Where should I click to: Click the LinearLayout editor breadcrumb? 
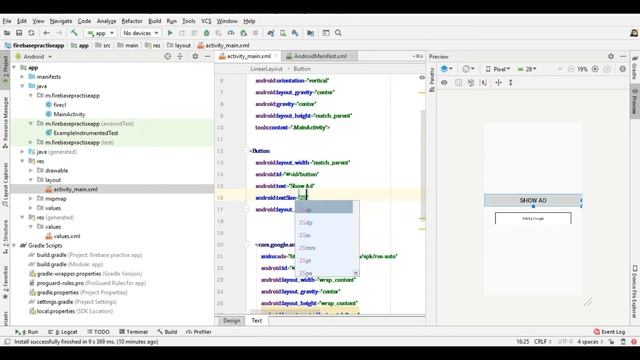coord(266,69)
